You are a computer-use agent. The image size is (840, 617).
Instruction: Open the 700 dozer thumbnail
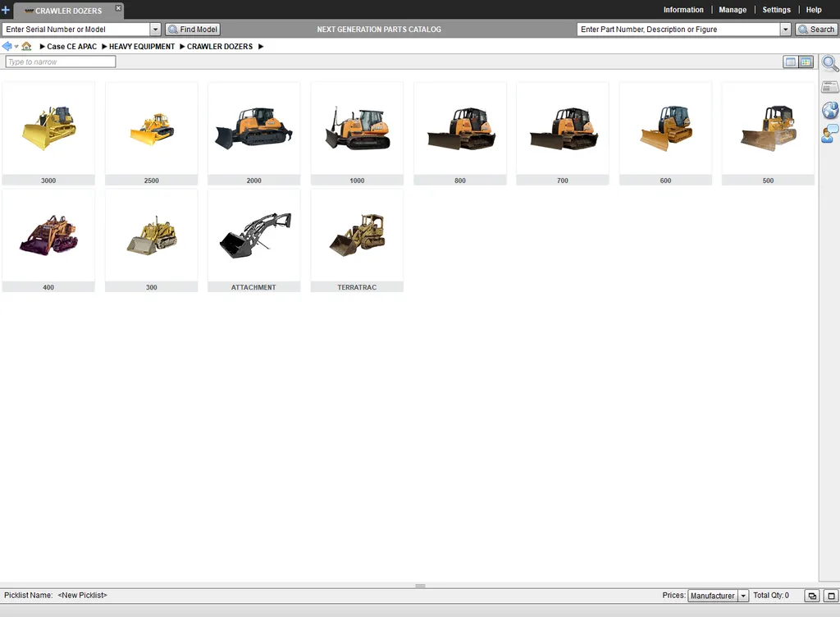coord(563,134)
